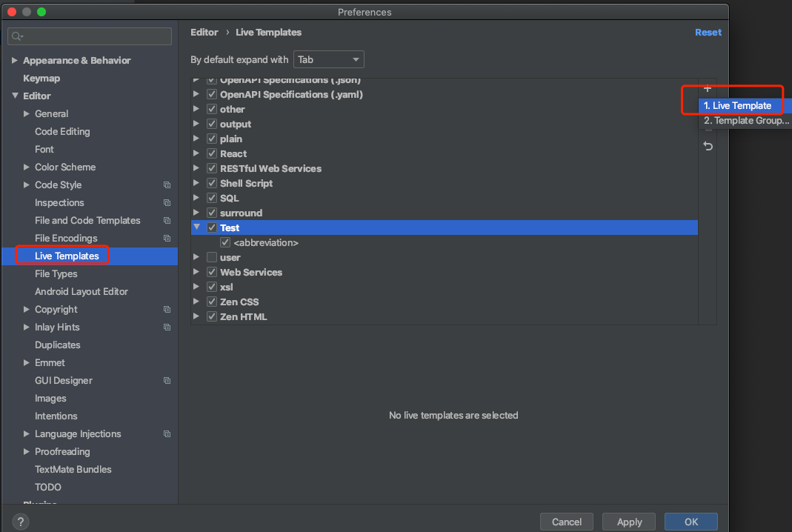This screenshot has height=532, width=792.
Task: Click the search magnifier icon in sidebar
Action: coord(17,36)
